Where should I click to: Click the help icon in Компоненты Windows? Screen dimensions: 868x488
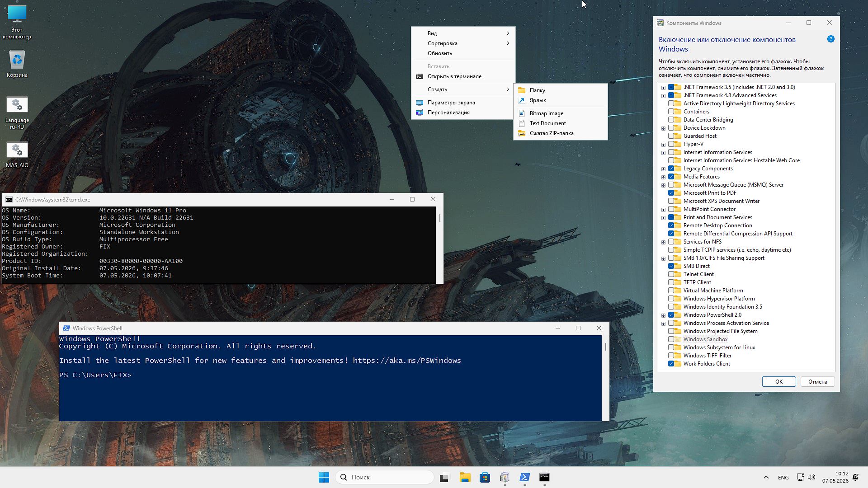point(830,39)
